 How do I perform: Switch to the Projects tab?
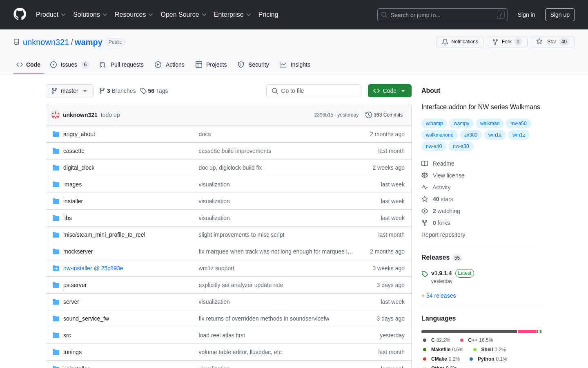211,65
